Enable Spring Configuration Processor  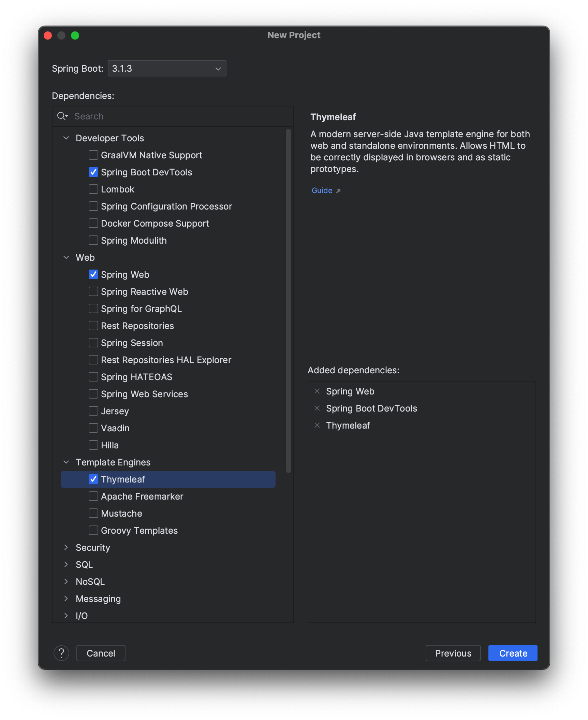click(93, 206)
